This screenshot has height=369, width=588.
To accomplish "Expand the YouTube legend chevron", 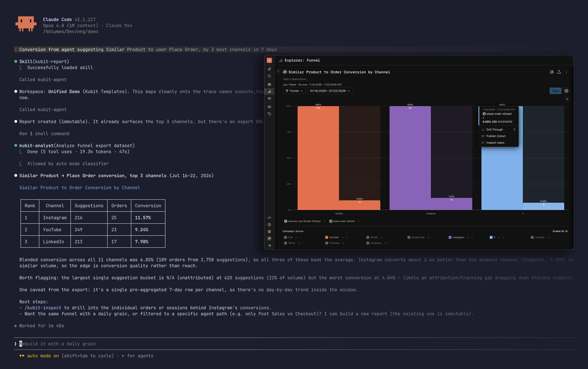I will point(342,237).
